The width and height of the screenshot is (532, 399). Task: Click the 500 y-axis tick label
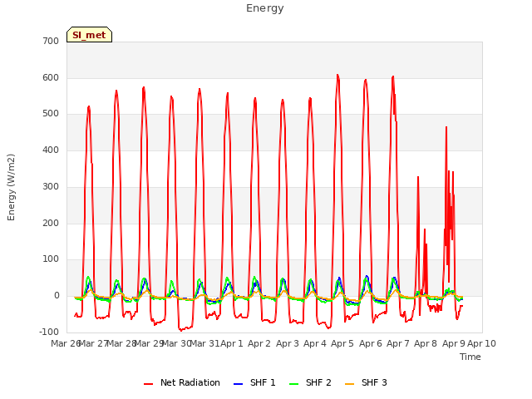(51, 114)
